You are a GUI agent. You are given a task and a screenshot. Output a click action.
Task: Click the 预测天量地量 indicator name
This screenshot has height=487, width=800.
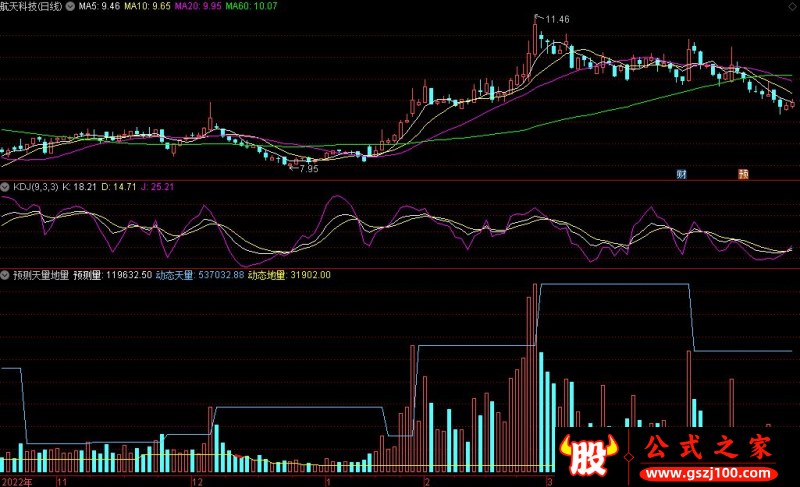(x=41, y=275)
